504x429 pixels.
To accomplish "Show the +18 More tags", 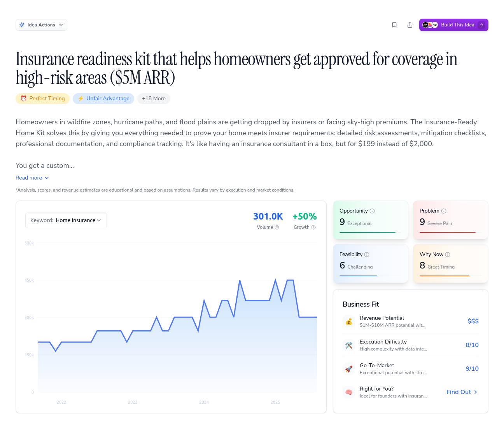I will (x=154, y=99).
